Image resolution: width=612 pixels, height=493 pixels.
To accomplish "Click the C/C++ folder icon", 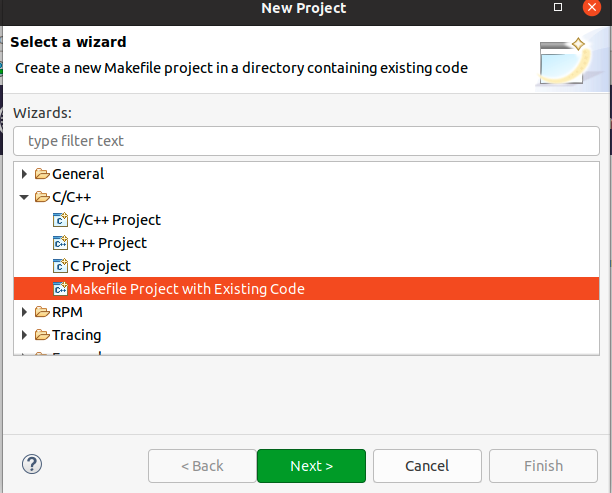I will (42, 197).
